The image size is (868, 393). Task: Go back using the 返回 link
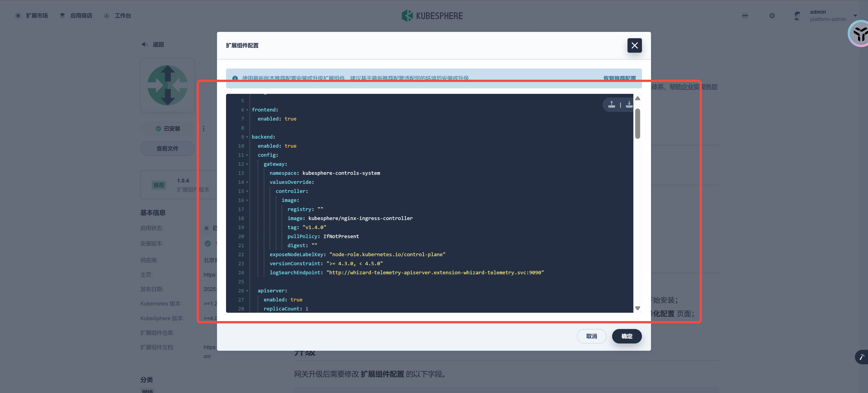(x=158, y=45)
